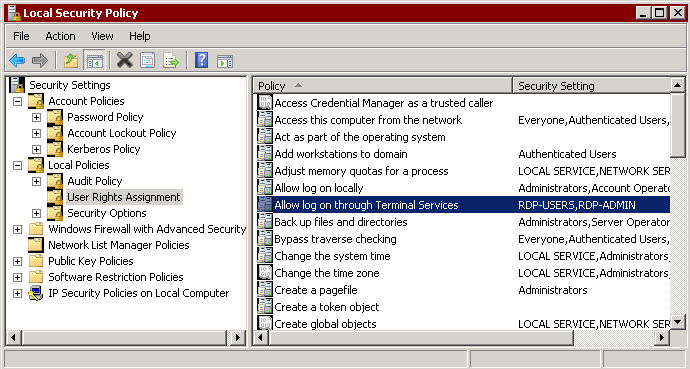
Task: Click the blue Help question mark icon
Action: 202,60
